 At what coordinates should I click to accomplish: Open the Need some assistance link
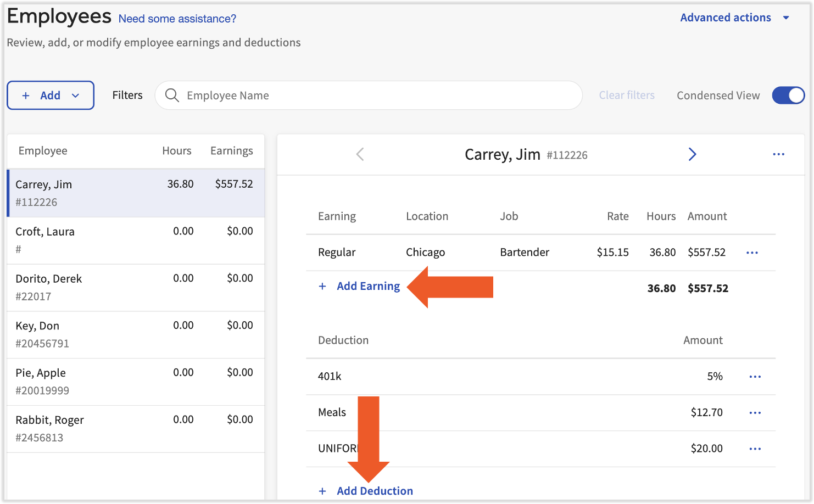pyautogui.click(x=177, y=19)
